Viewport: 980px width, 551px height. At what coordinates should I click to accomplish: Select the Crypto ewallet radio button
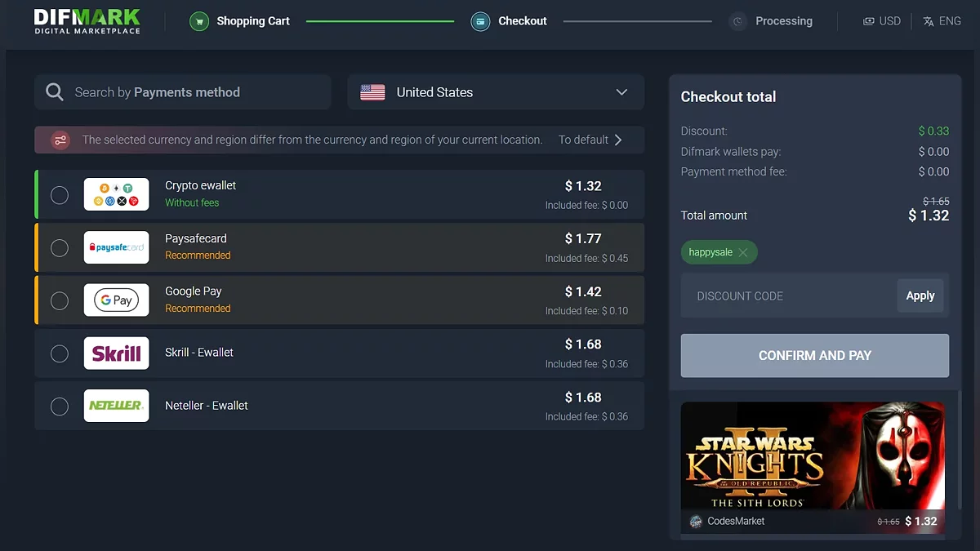(60, 195)
